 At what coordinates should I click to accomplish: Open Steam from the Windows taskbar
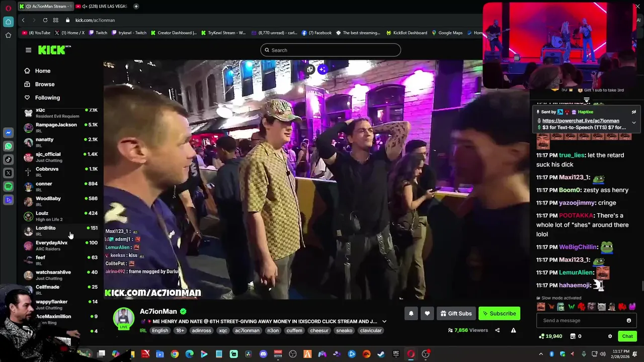coord(381,354)
